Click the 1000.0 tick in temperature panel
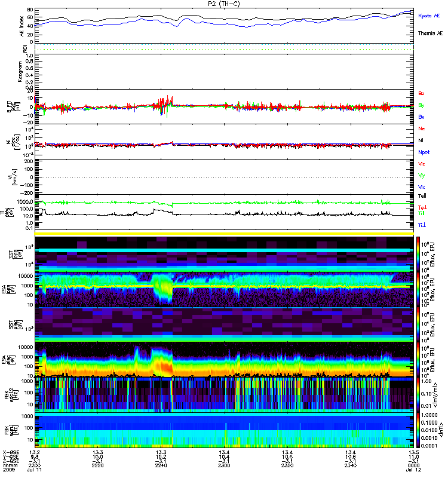 pos(25,202)
